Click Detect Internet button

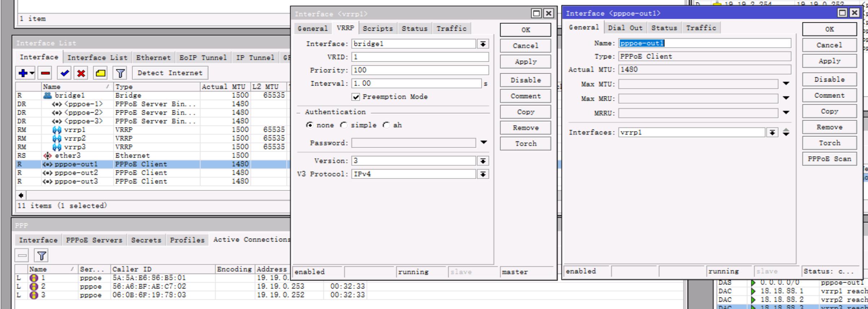[x=170, y=73]
